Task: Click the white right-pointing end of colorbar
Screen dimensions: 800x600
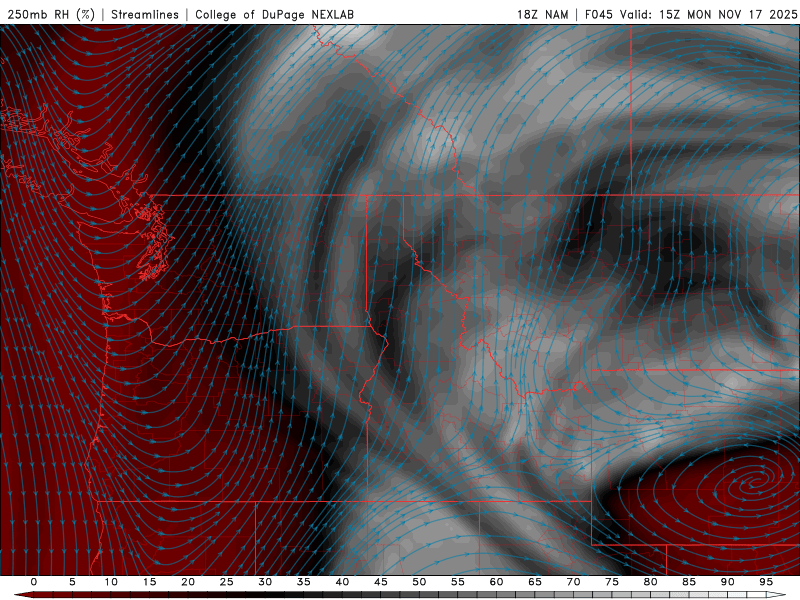Action: (x=778, y=595)
